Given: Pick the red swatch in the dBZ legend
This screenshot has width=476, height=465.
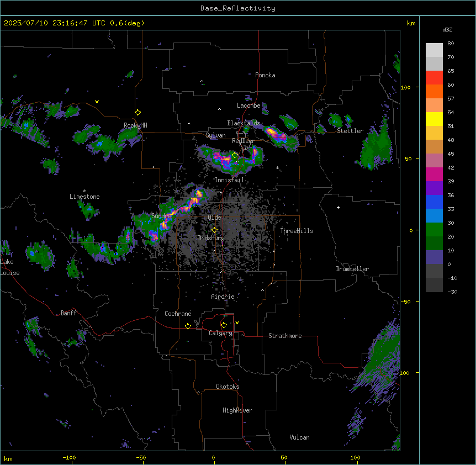Looking at the screenshot, I should (434, 77).
